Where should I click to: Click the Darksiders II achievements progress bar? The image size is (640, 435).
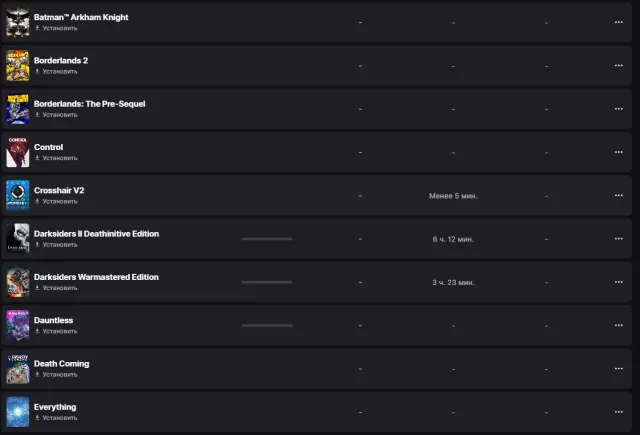tap(267, 239)
